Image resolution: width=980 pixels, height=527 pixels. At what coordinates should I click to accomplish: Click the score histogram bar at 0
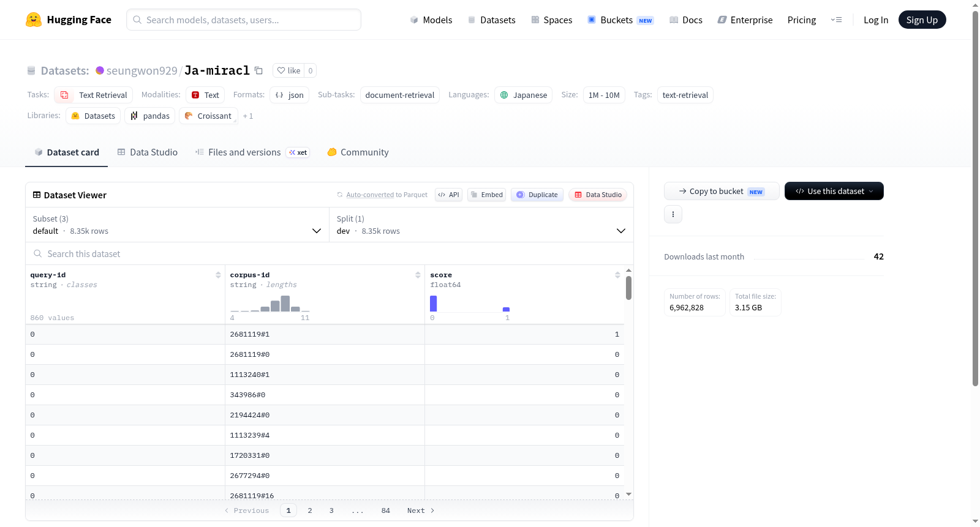(x=433, y=304)
